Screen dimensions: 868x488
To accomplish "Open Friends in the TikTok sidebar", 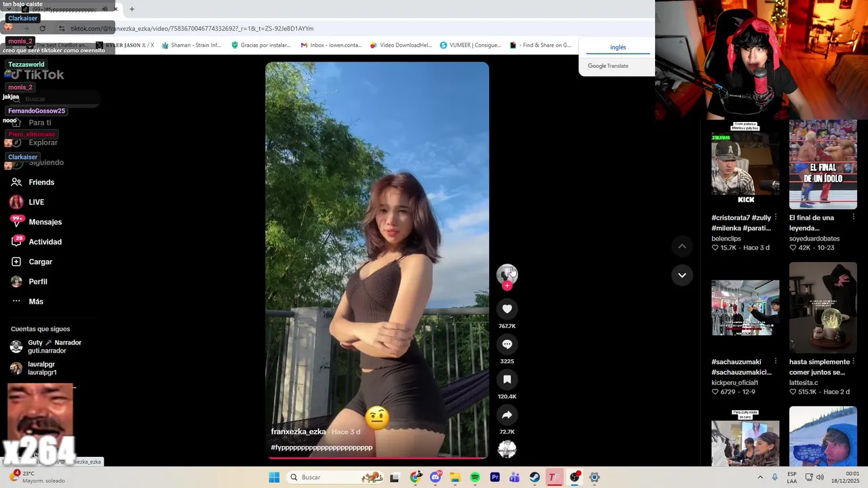I will pyautogui.click(x=33, y=182).
